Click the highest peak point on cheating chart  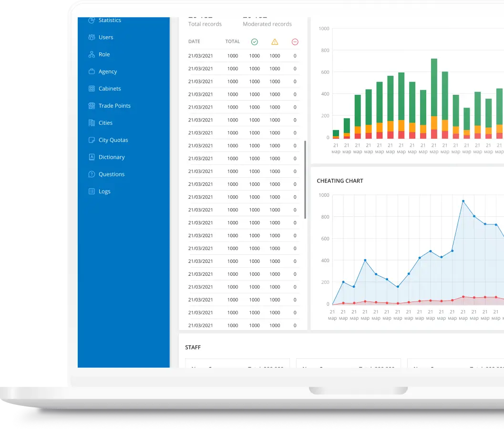tap(463, 201)
